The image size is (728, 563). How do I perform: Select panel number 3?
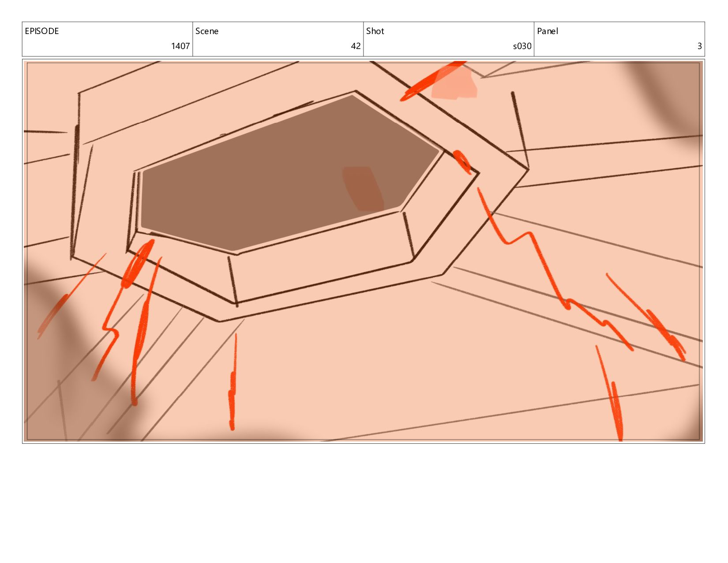coord(699,46)
